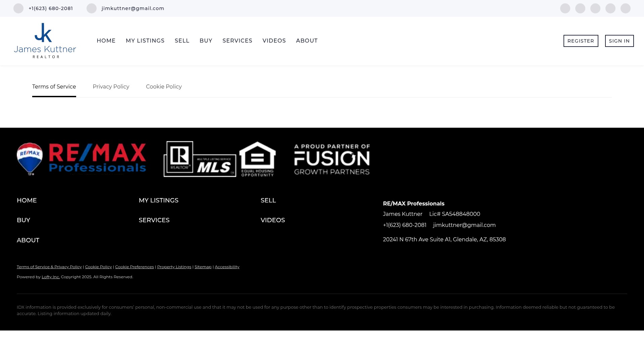Call the phone number in the top bar
Image resolution: width=644 pixels, height=362 pixels.
click(51, 8)
